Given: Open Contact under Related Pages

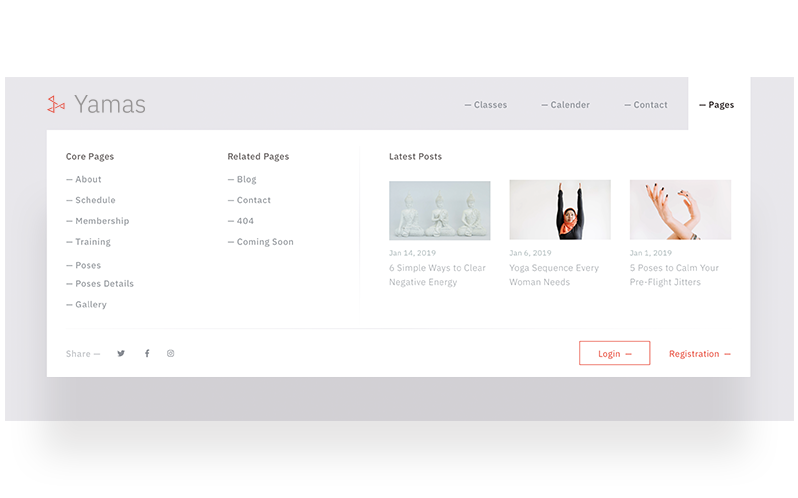Looking at the screenshot, I should pyautogui.click(x=249, y=200).
